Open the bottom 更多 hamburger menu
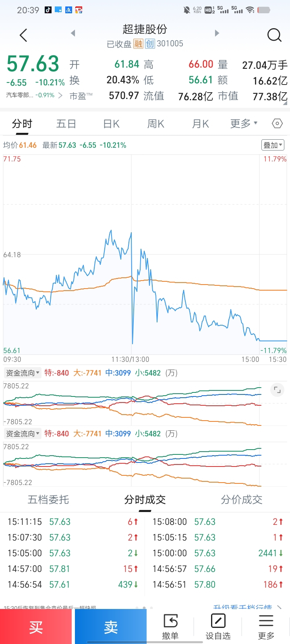 (266, 626)
